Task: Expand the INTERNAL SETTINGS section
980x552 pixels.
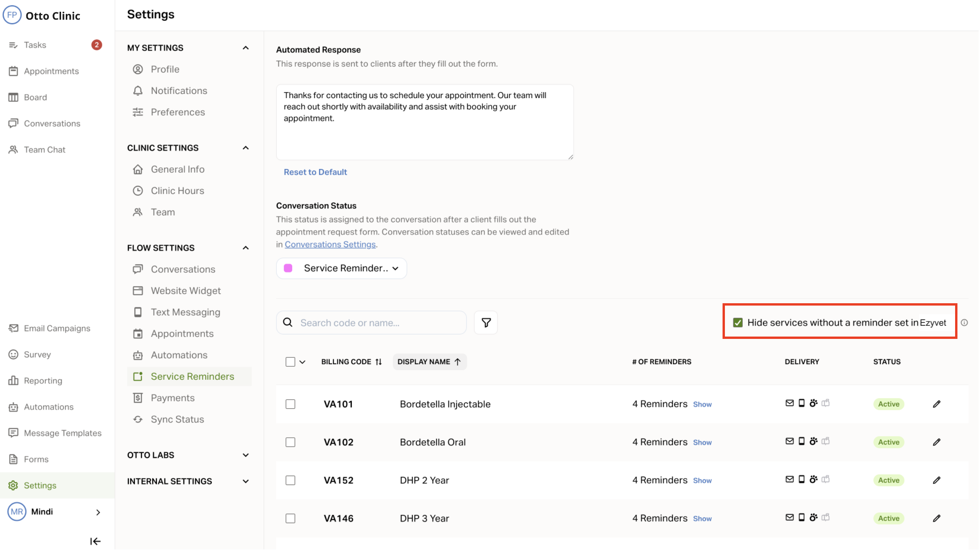Action: coord(246,482)
